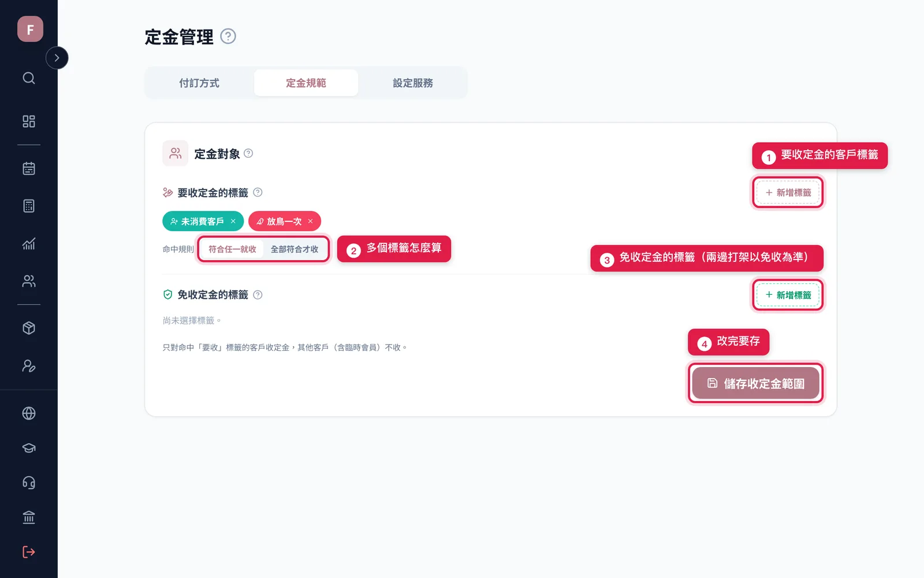Click the F workspace avatar
Viewport: 924px width, 578px height.
(30, 29)
